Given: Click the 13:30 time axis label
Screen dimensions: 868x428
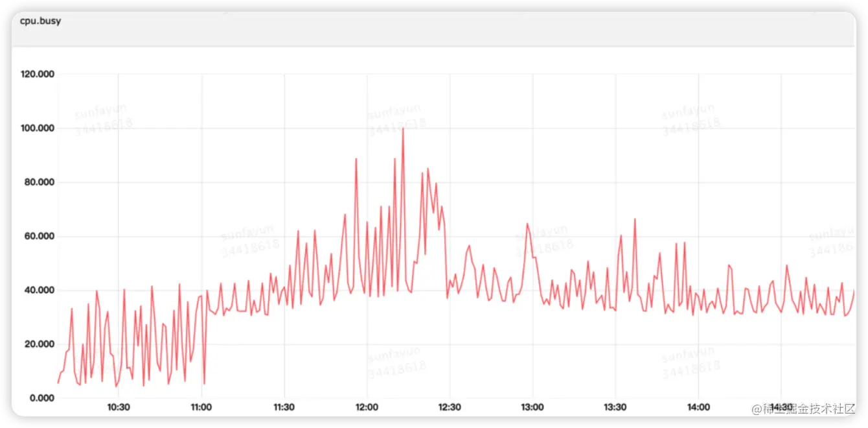Looking at the screenshot, I should coord(615,408).
